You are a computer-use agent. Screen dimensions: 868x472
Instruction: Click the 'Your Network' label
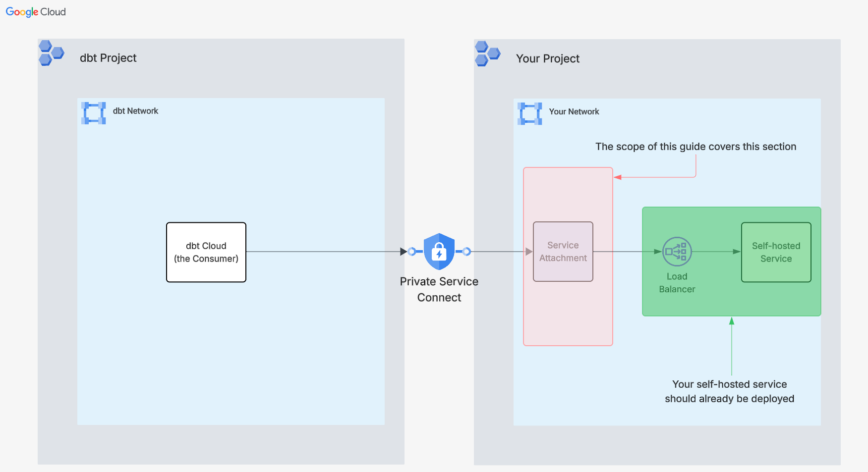pyautogui.click(x=574, y=111)
